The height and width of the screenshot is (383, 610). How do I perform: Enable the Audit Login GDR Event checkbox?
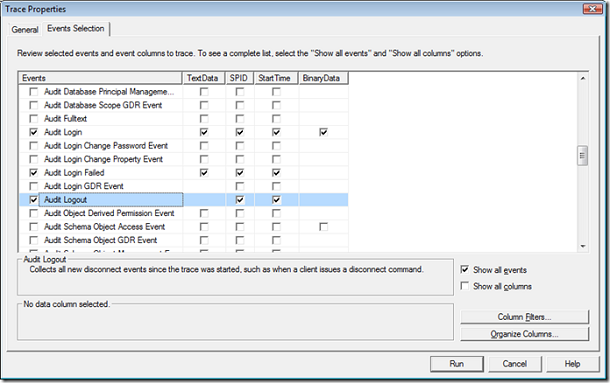(x=34, y=186)
